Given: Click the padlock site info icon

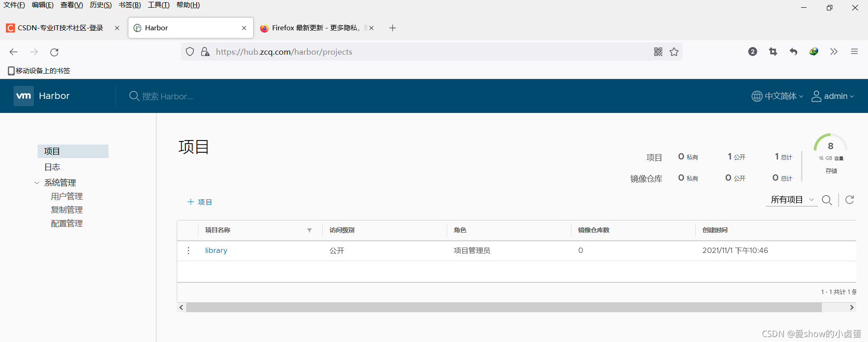Looking at the screenshot, I should pos(205,52).
